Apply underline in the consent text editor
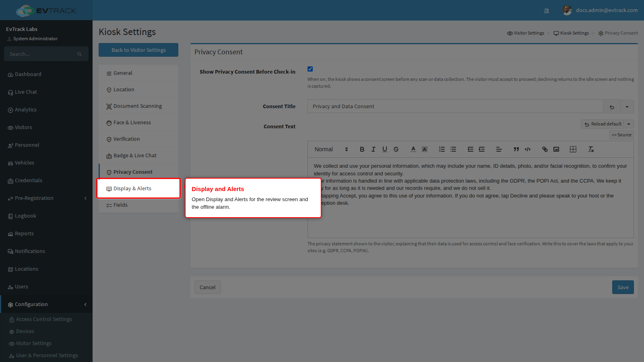This screenshot has height=362, width=644. click(384, 149)
